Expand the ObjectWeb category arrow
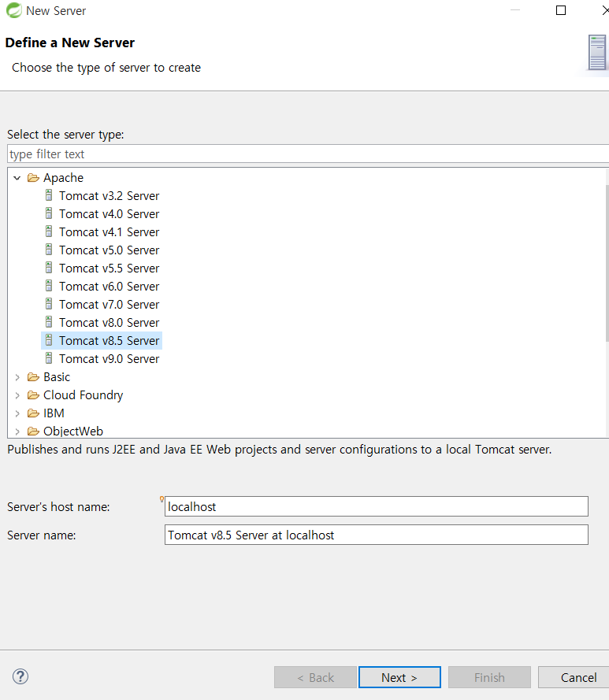This screenshot has width=609, height=700. click(17, 431)
